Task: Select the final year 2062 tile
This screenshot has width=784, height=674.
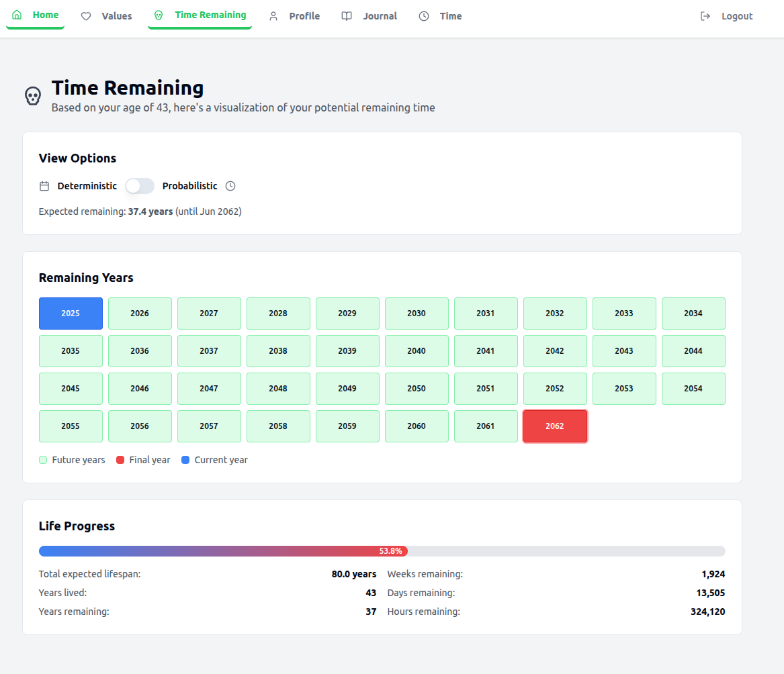Action: pos(555,426)
